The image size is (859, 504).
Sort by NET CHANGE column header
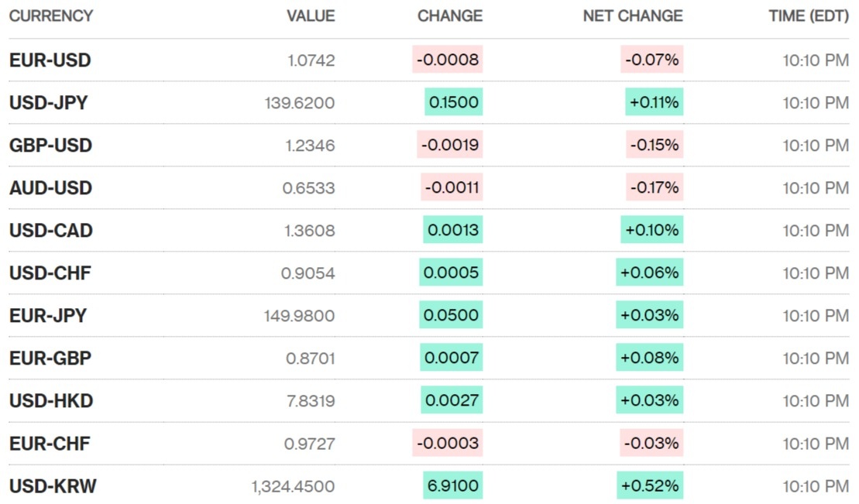tap(633, 15)
